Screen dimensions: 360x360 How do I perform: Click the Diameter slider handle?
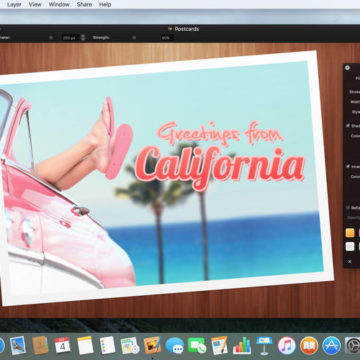pyautogui.click(x=51, y=38)
